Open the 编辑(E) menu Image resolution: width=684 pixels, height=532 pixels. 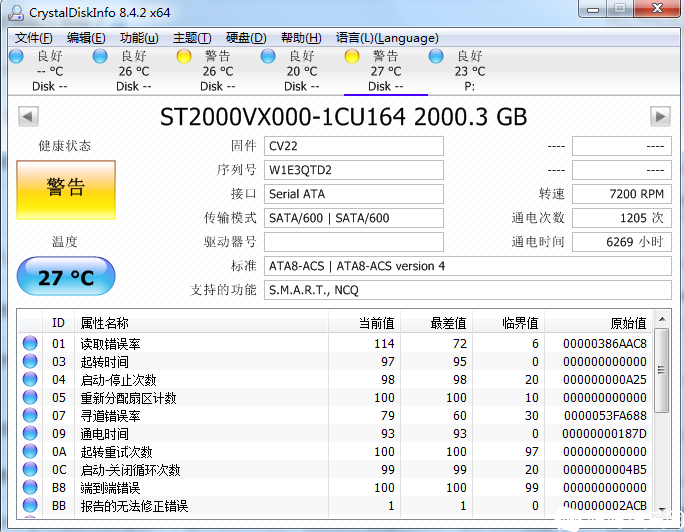click(x=86, y=38)
